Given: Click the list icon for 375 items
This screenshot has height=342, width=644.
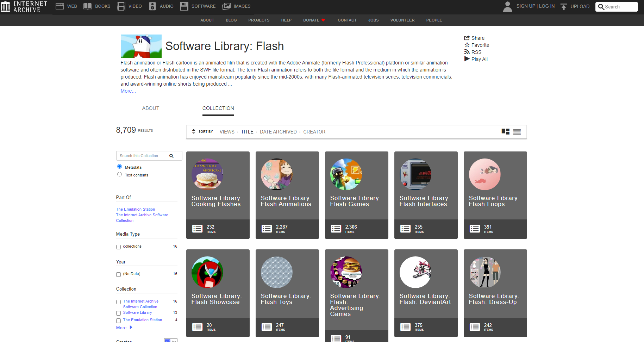Looking at the screenshot, I should pos(405,327).
